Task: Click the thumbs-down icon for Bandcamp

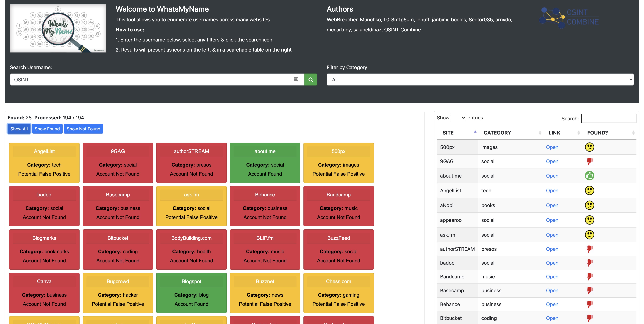Action: [x=589, y=277]
